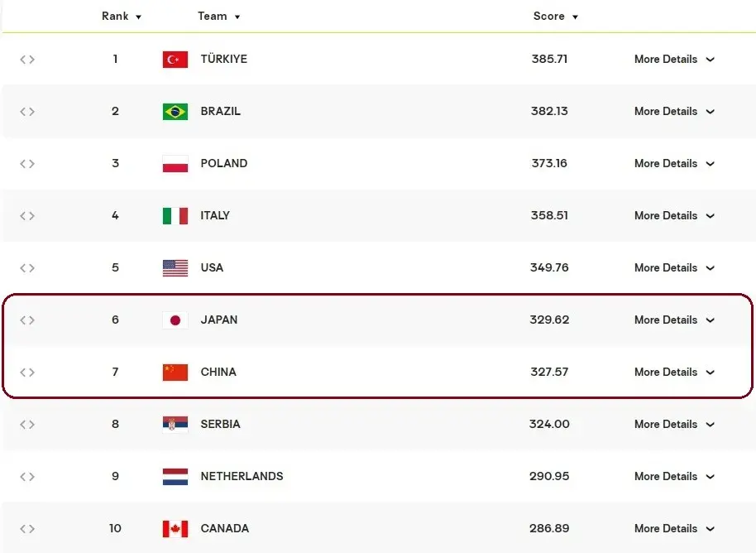This screenshot has height=553, width=756.
Task: Click the Canada flag icon
Action: (175, 528)
